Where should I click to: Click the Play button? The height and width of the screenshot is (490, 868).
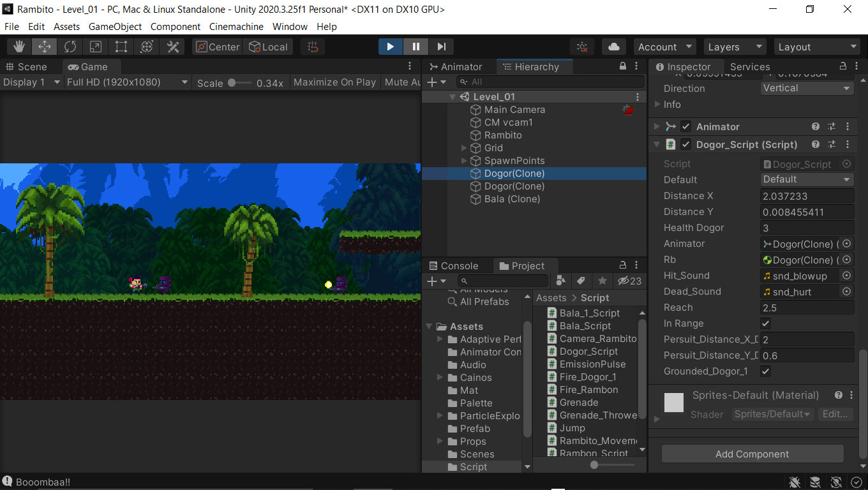(390, 47)
